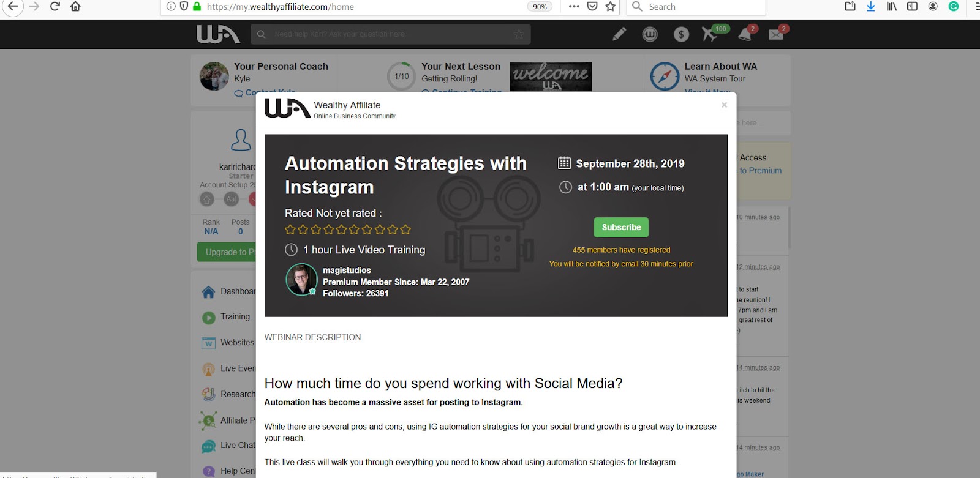Screen dimensions: 980x478
Task: Open Live Chat in the sidebar
Action: 228,446
